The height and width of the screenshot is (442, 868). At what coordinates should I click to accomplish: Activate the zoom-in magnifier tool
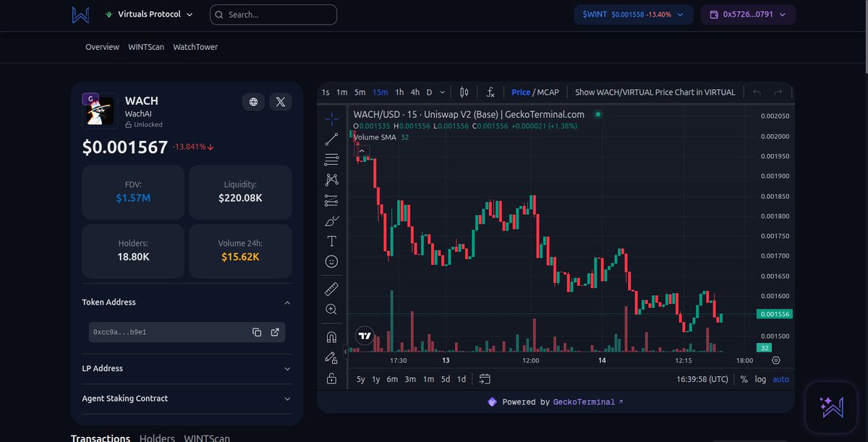[331, 310]
